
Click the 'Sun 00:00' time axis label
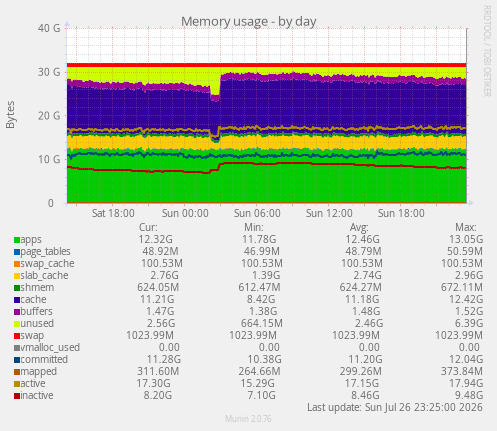(185, 213)
